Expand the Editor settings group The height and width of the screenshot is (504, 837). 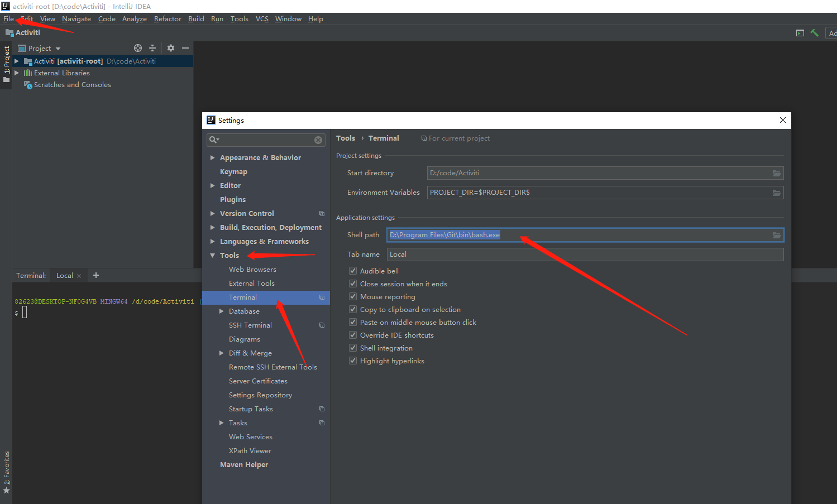coord(213,186)
